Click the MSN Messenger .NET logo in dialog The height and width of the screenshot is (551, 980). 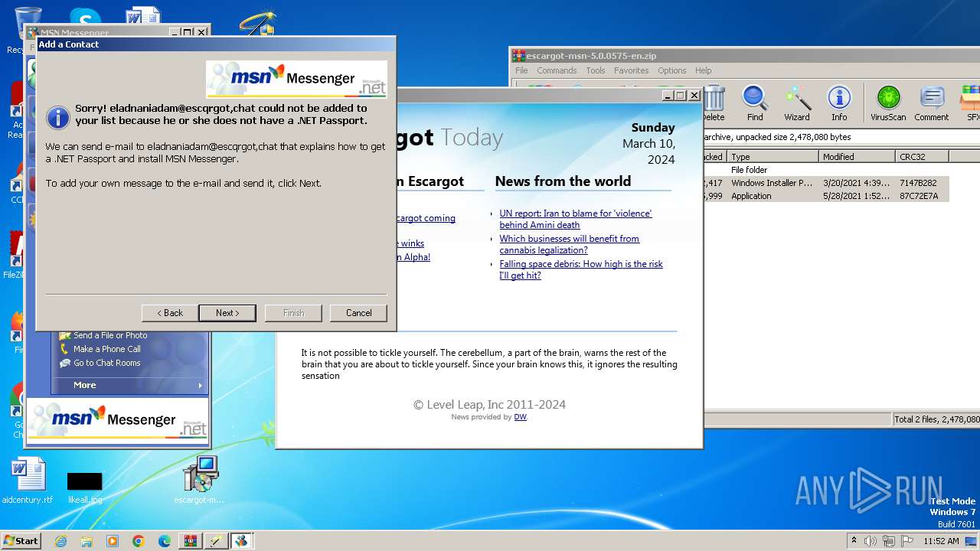click(x=296, y=78)
